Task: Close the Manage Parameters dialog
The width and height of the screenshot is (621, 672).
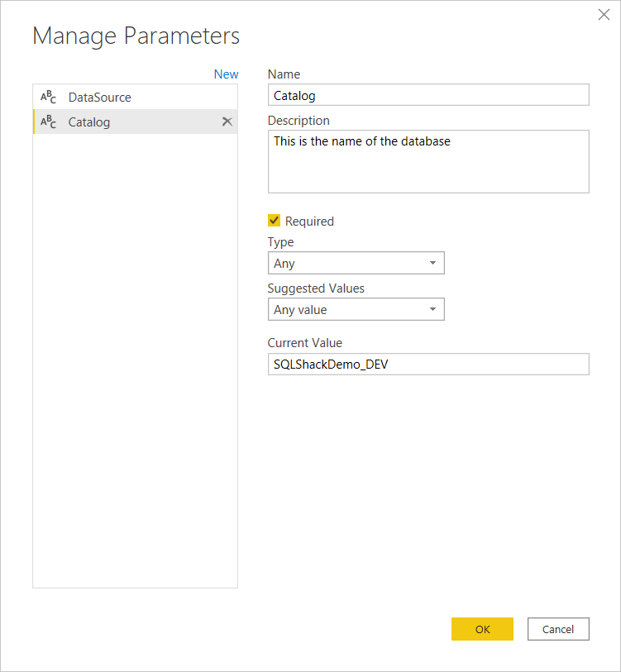Action: 604,15
